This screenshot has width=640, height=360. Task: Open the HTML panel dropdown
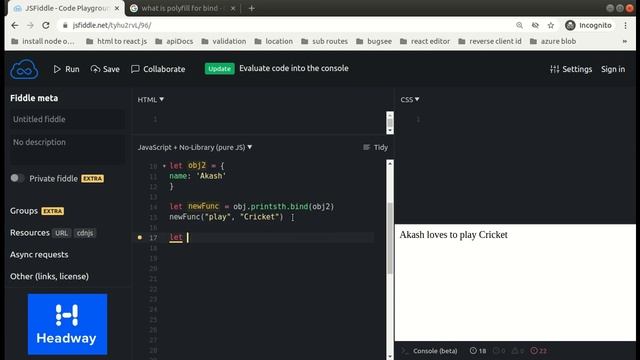(x=150, y=100)
